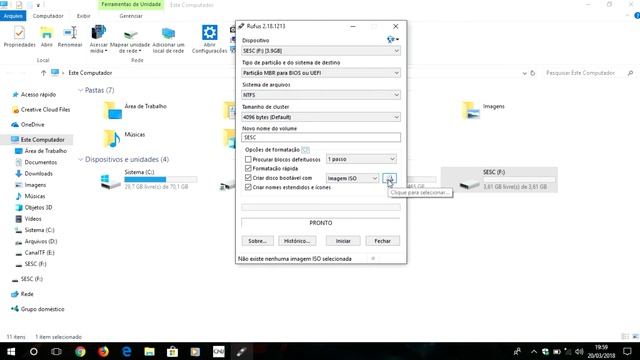640x360 pixels.
Task: Click the Windows Start button
Action: click(11, 351)
